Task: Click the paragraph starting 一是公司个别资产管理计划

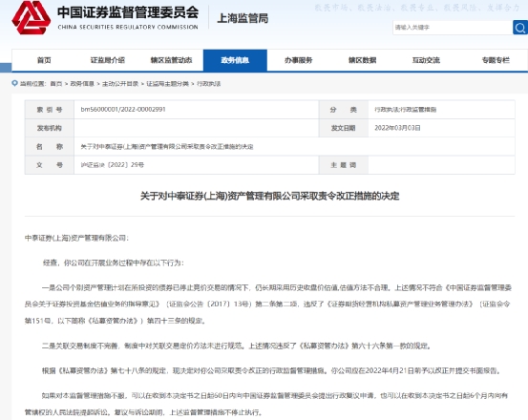Action: (x=268, y=304)
